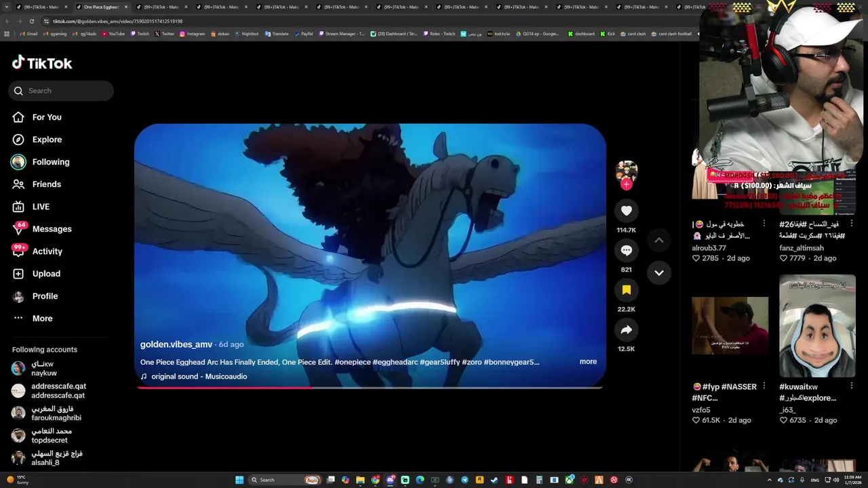Switch to the first TikTok browser tab
The image size is (868, 488).
(x=41, y=7)
